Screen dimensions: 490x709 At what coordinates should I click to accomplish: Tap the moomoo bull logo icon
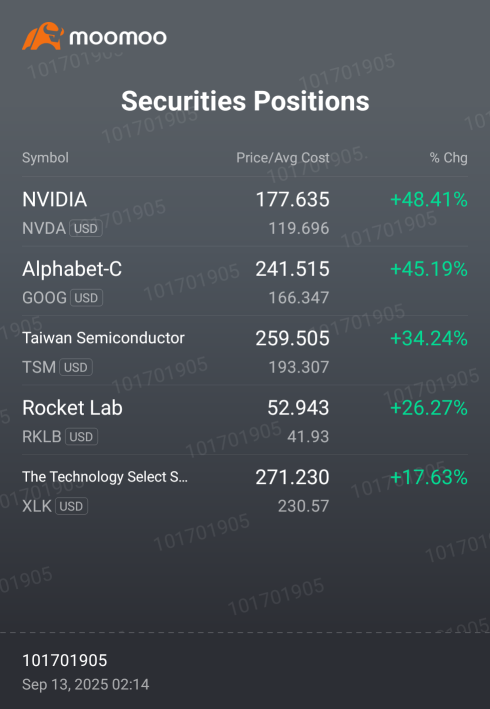click(x=43, y=36)
